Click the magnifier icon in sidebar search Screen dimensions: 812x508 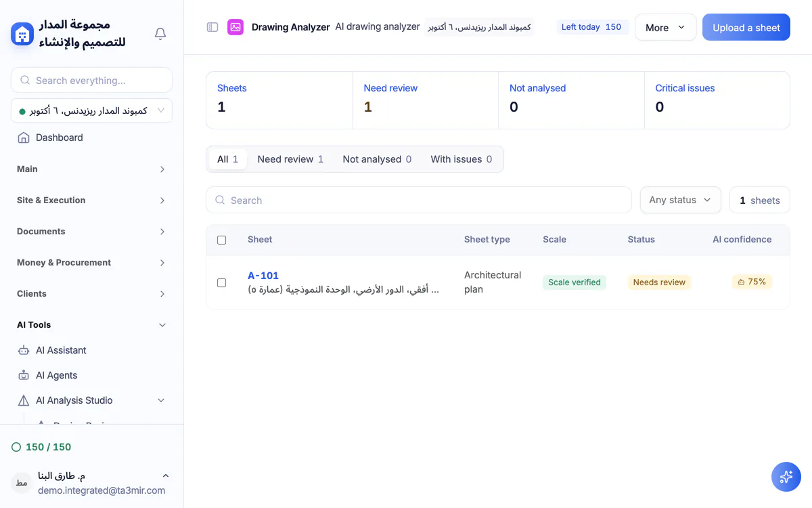coord(25,80)
